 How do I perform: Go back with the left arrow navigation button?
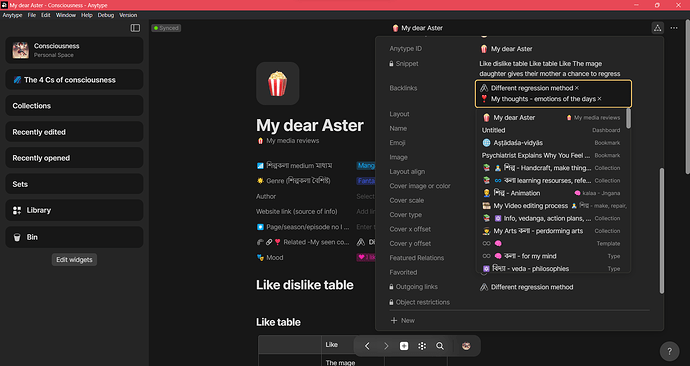[x=367, y=346]
